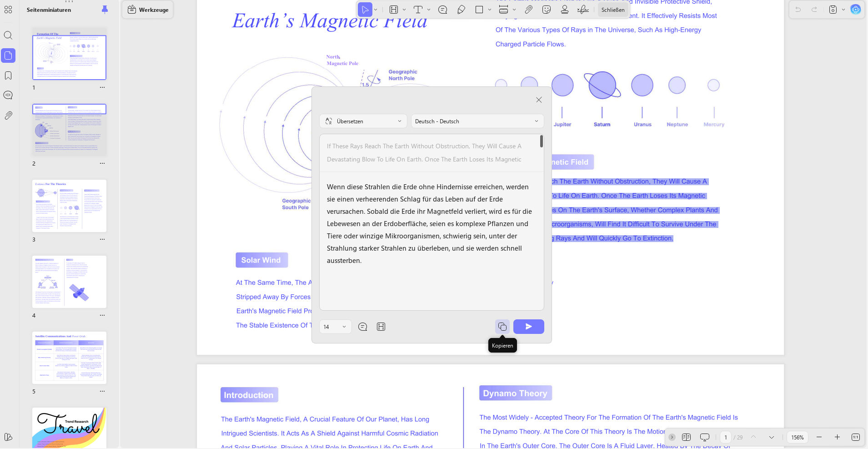Go to the next page
The height and width of the screenshot is (449, 868).
click(x=772, y=437)
